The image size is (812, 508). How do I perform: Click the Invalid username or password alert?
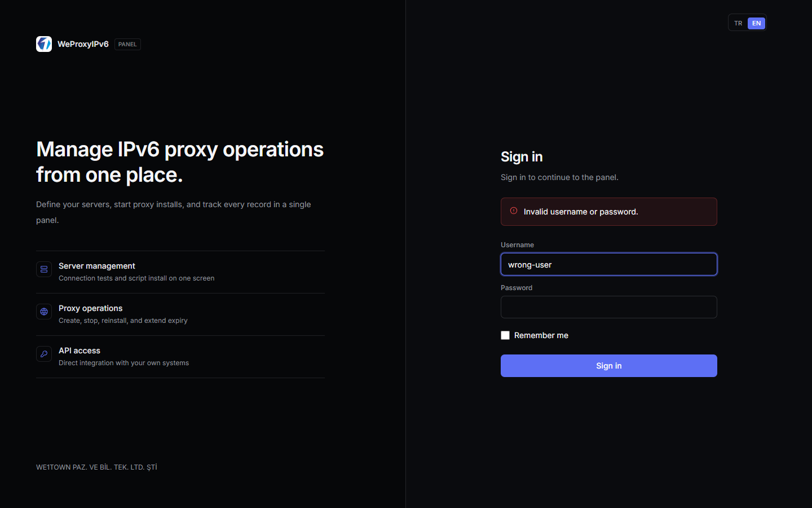[609, 212]
